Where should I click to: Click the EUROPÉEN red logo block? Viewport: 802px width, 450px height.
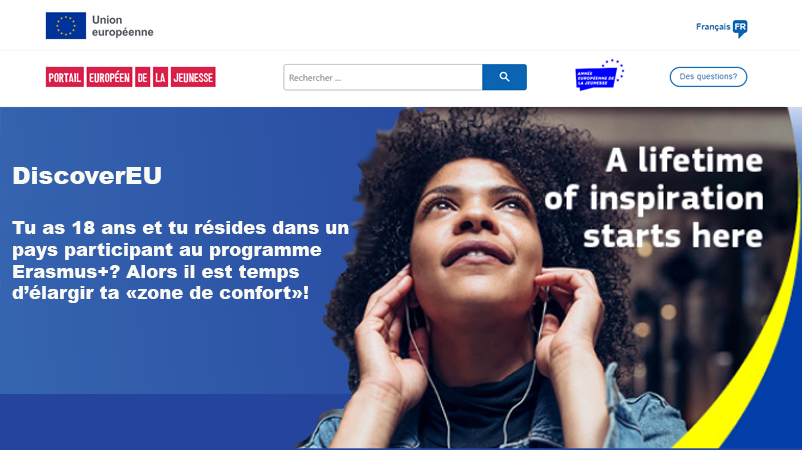(x=109, y=77)
